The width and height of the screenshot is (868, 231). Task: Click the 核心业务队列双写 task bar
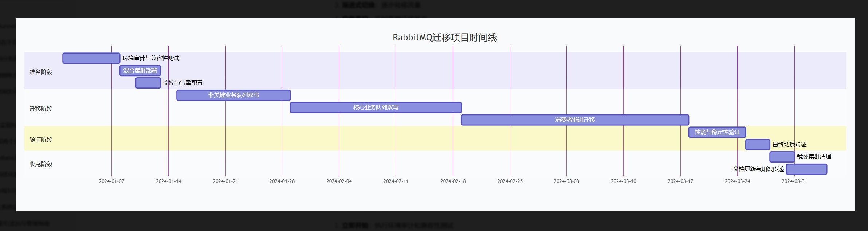tap(376, 107)
